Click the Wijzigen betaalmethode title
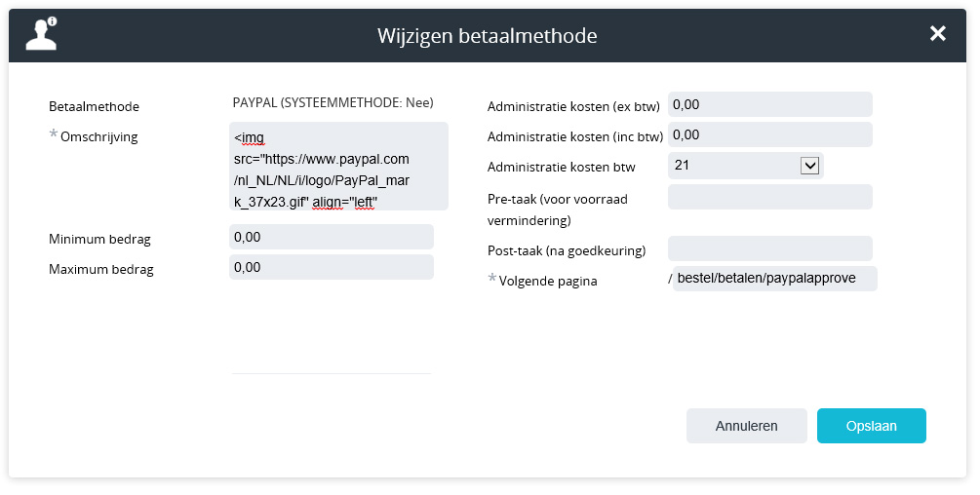The width and height of the screenshot is (980, 495). click(x=487, y=36)
